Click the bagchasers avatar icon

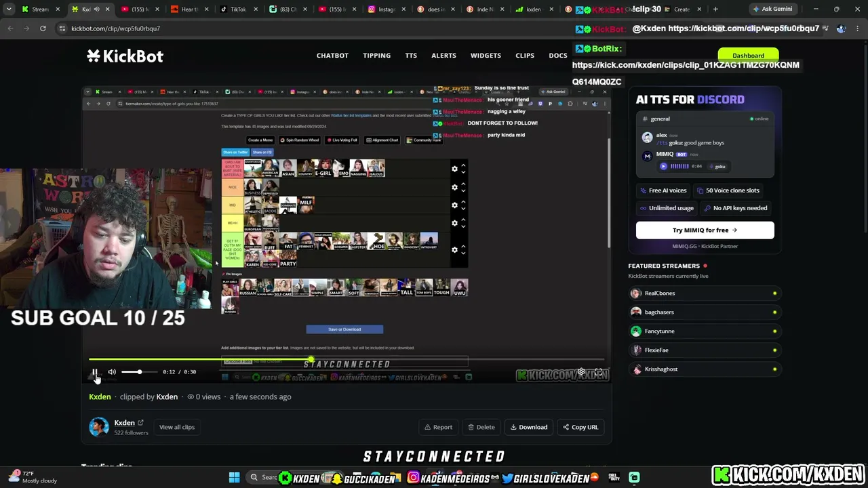635,312
